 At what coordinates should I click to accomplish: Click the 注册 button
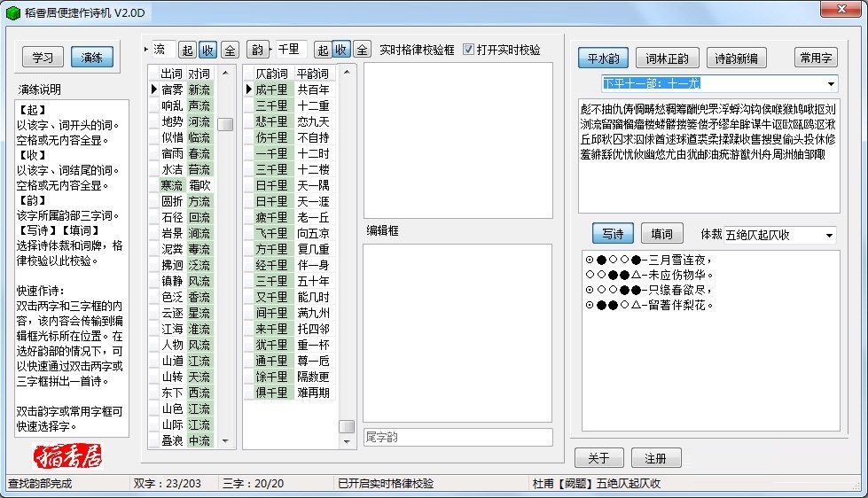[x=656, y=458]
